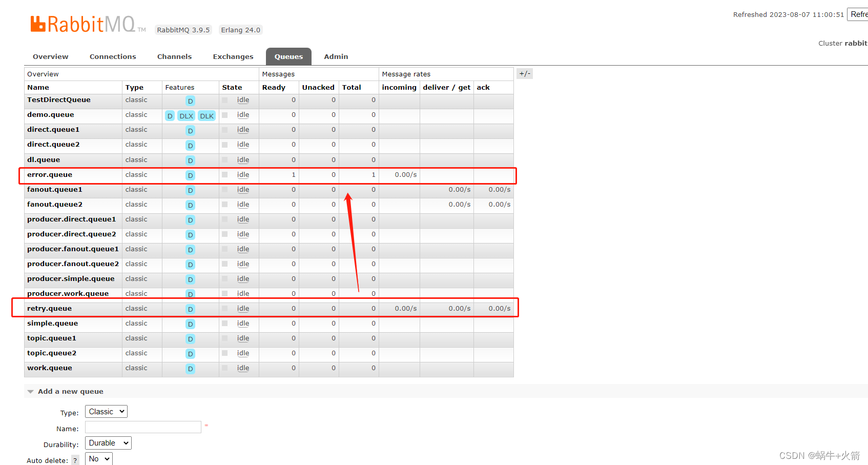This screenshot has width=868, height=465.
Task: Sort queues by deliver / get column
Action: coord(446,88)
